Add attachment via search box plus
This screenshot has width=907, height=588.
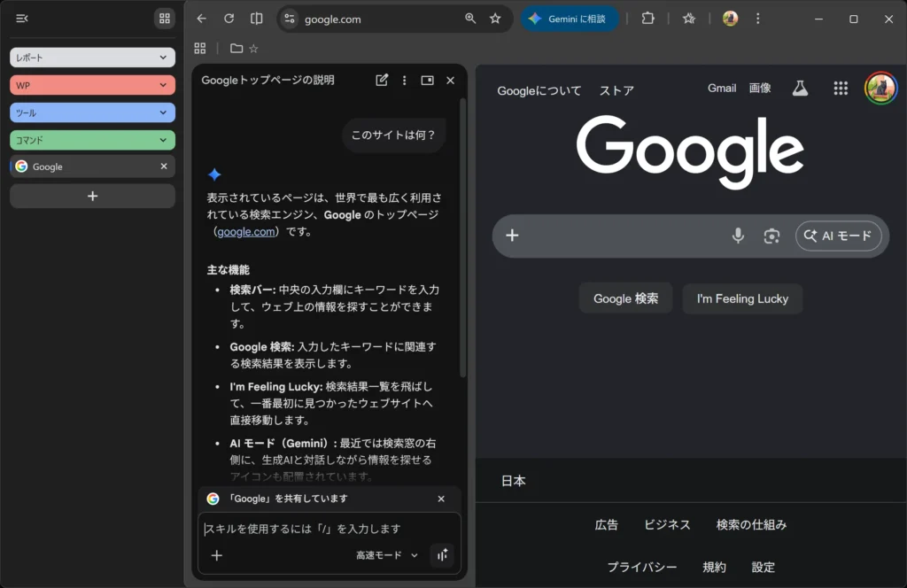tap(512, 236)
